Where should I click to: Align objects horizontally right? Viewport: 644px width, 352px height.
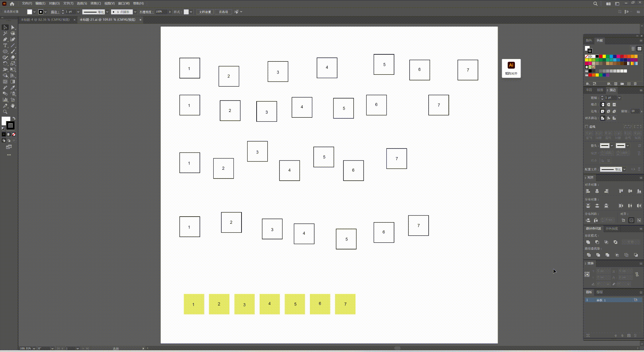coord(606,191)
